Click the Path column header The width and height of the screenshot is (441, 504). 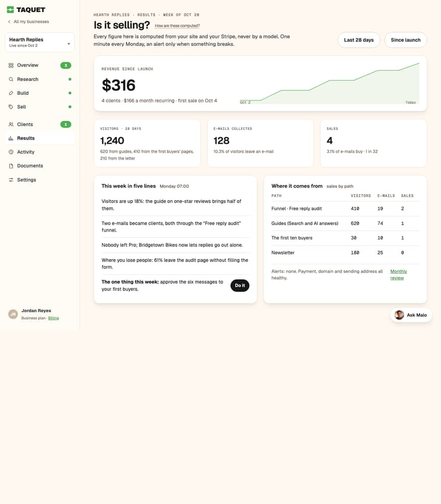tap(276, 196)
